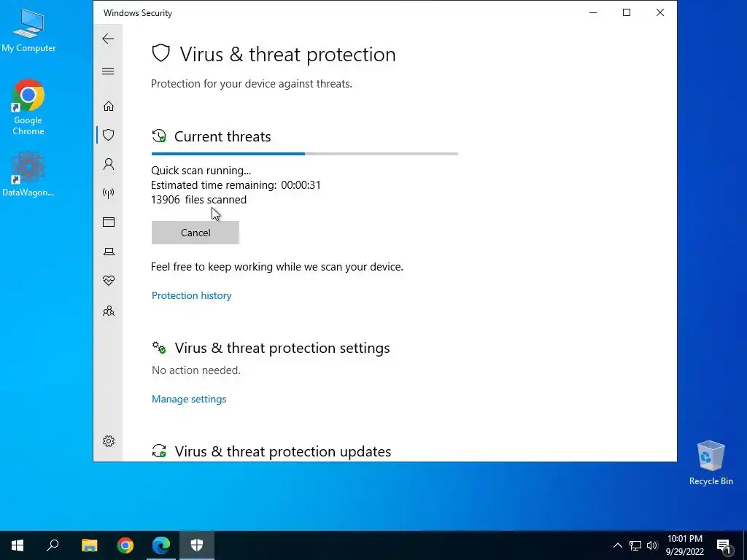Screen dimensions: 747x560
Task: Click 'Protection for your device against threats.' text
Action: (252, 84)
